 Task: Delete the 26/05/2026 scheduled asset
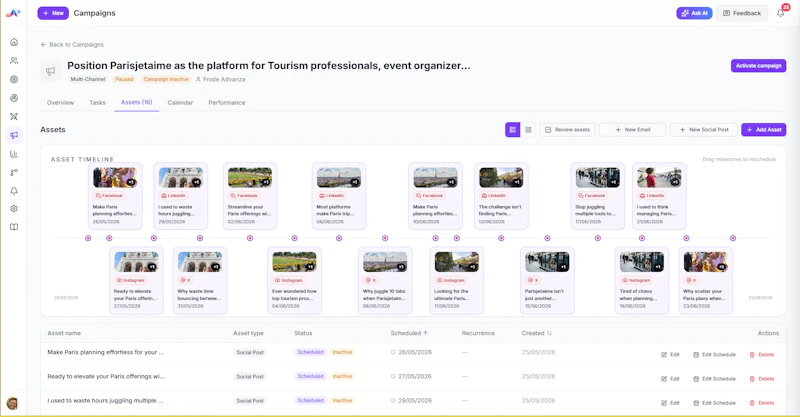pyautogui.click(x=762, y=355)
